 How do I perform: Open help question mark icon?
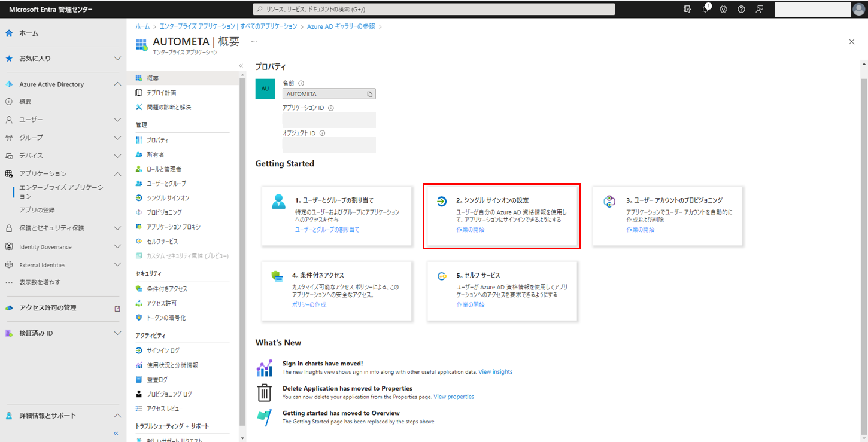pyautogui.click(x=741, y=9)
